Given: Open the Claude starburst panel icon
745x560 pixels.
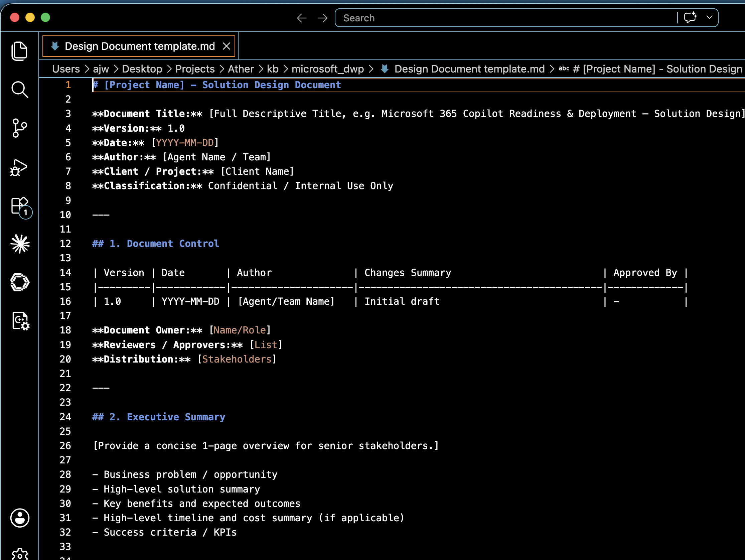Looking at the screenshot, I should pos(20,244).
